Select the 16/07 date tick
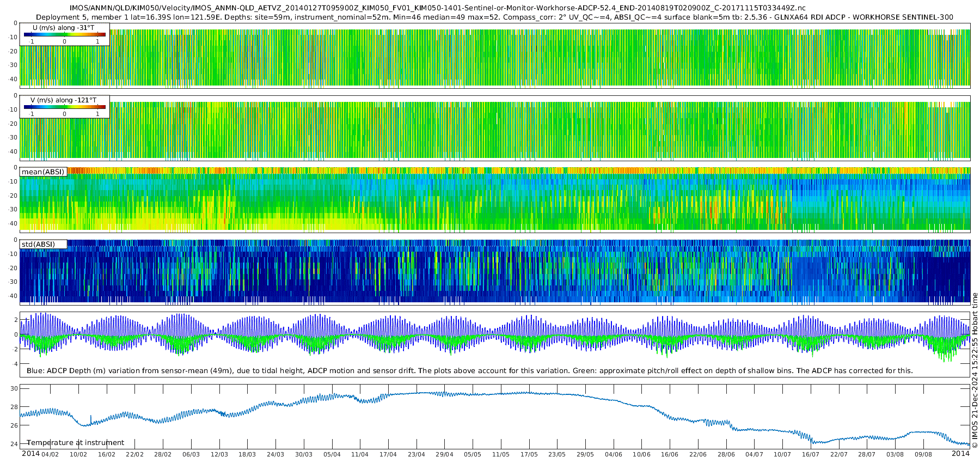Screen dimensions: 980x463 (x=810, y=454)
